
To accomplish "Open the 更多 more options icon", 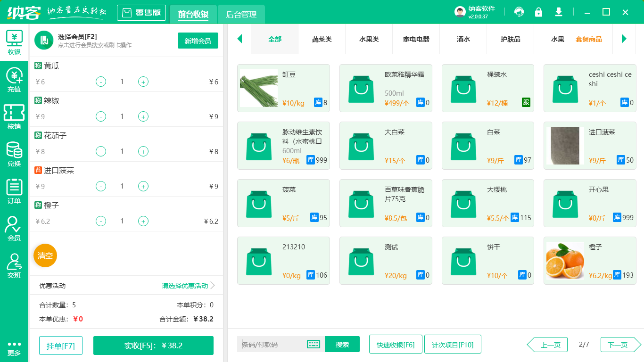I will (14, 349).
